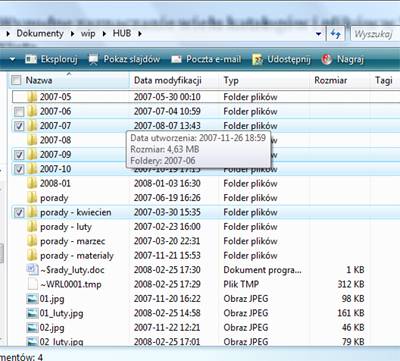
Task: Click the ~WRL0001.tmp file icon
Action: click(32, 284)
